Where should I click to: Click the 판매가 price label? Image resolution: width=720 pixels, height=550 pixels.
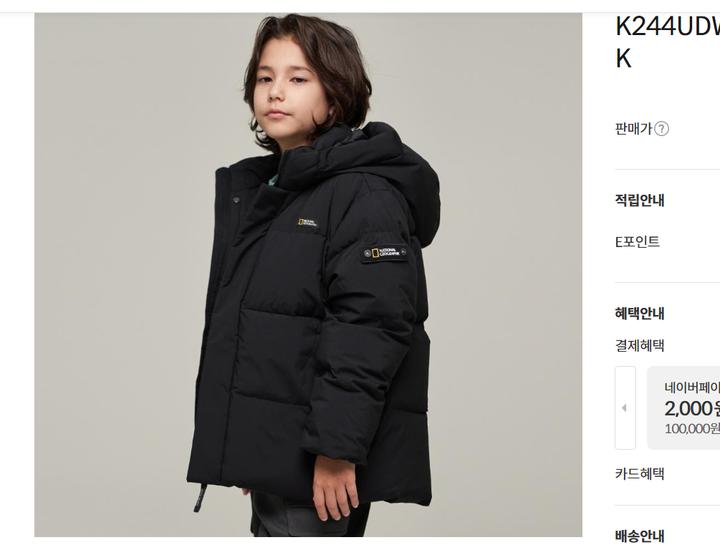(x=634, y=129)
